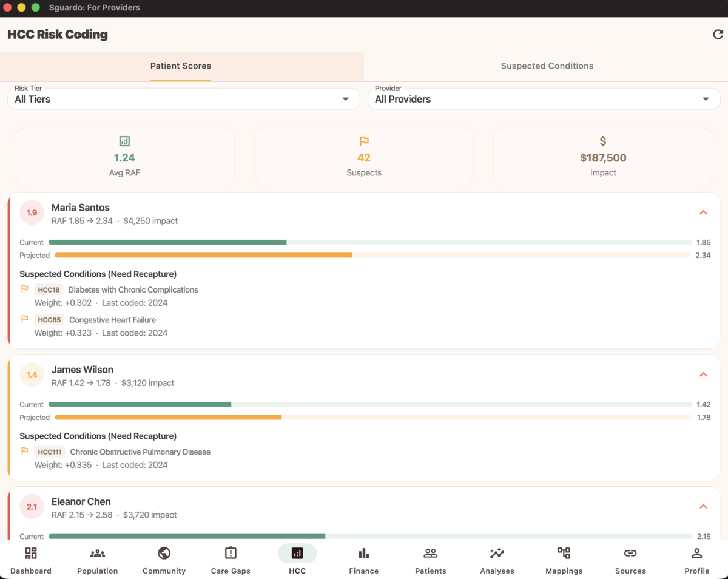Open Care Gaps via its clipboard icon
Viewport: 728px width, 579px height.
coord(231,554)
